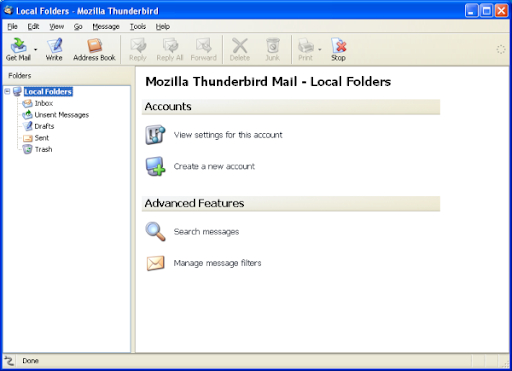
Task: Click the Trash folder icon
Action: pos(27,149)
